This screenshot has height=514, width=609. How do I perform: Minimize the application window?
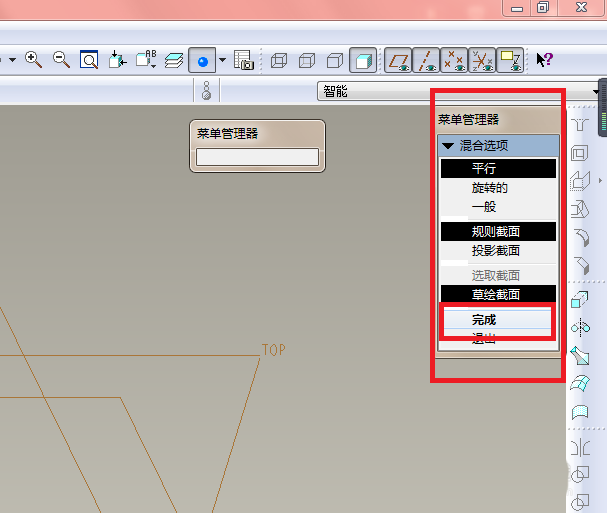[517, 8]
